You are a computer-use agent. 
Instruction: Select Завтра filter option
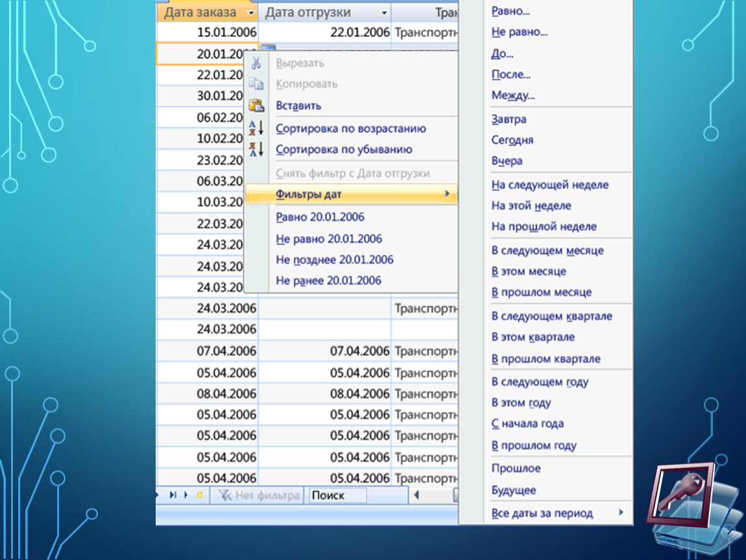509,119
